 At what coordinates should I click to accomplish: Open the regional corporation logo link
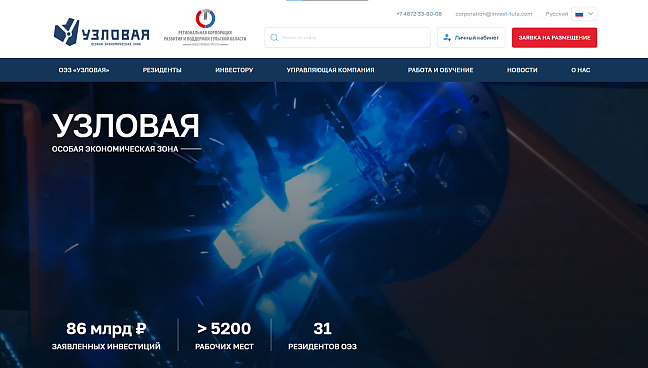coord(205,27)
